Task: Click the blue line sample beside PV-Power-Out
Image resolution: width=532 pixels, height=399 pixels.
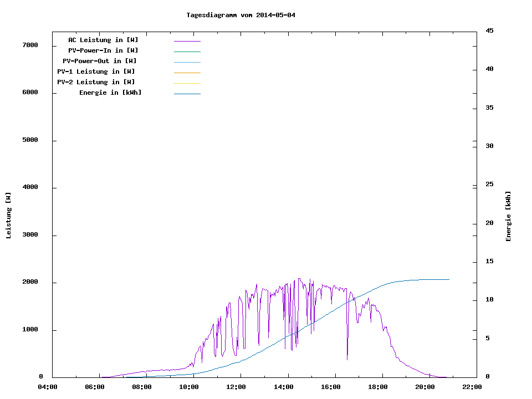Action: pyautogui.click(x=187, y=62)
